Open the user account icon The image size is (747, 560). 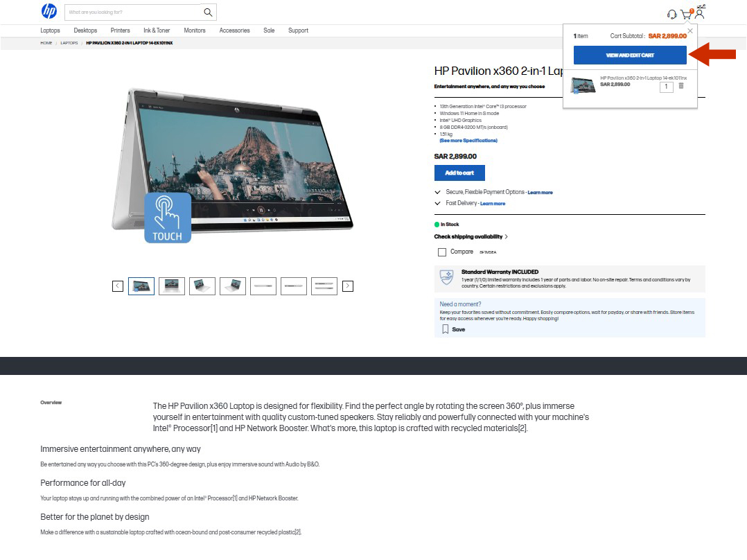(x=700, y=14)
